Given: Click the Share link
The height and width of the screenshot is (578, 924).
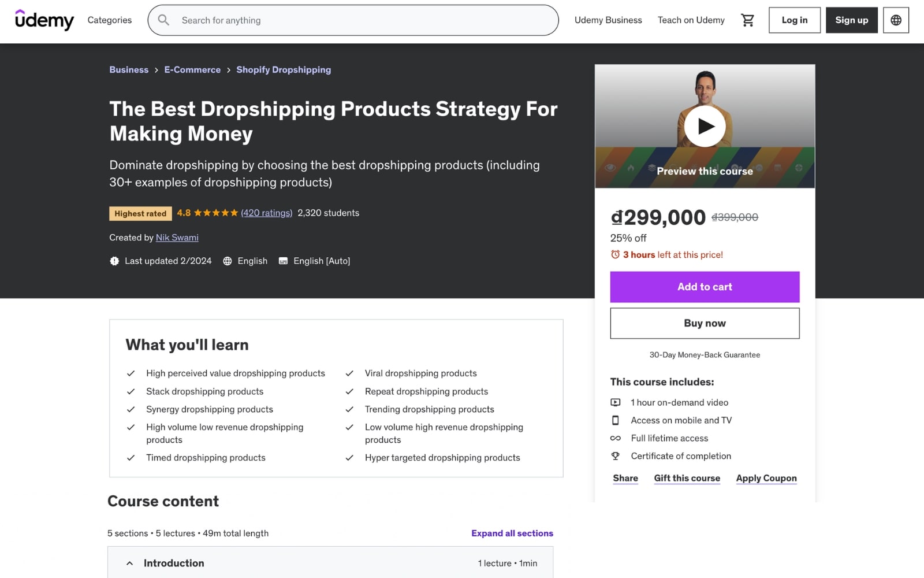Looking at the screenshot, I should [x=625, y=478].
